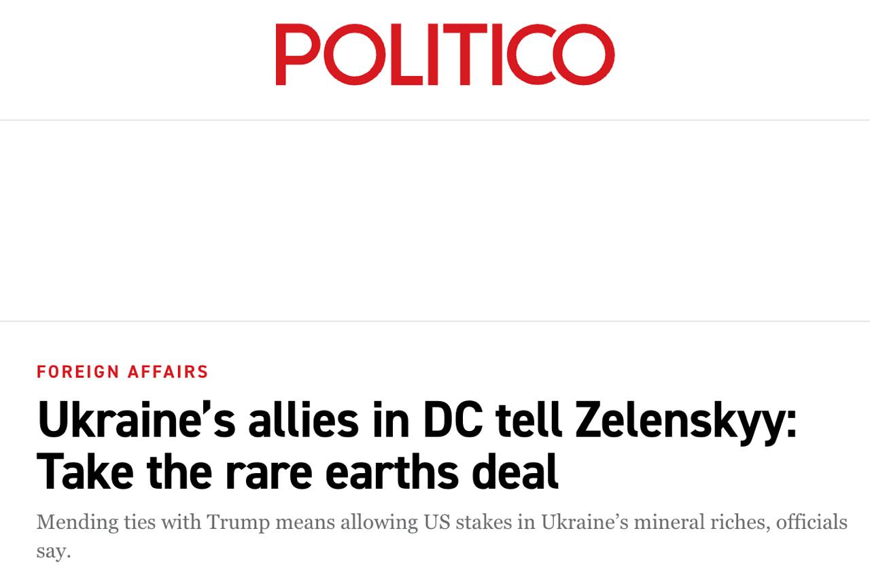Click the blank ad space below the header
The width and height of the screenshot is (870, 588).
435,220
